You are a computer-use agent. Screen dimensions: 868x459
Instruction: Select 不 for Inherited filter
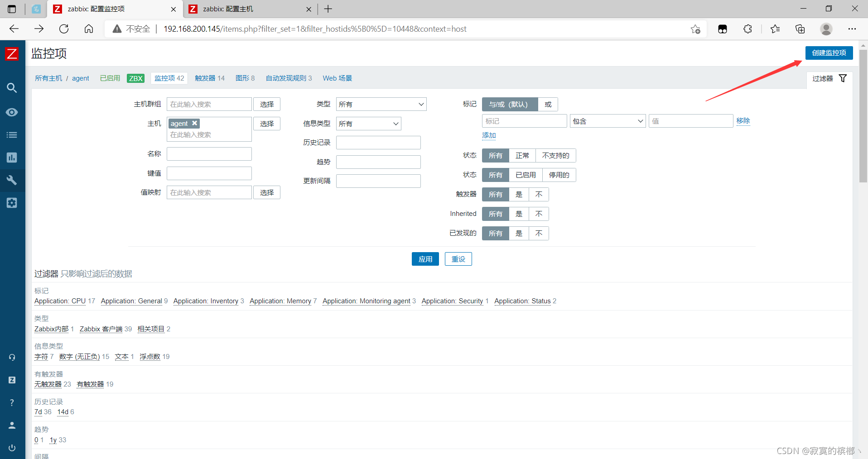(539, 214)
